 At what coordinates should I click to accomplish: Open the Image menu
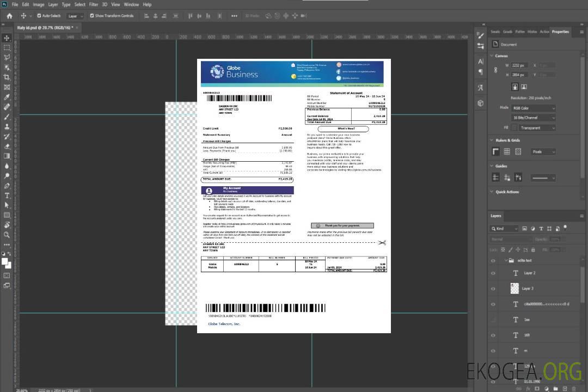(39, 4)
